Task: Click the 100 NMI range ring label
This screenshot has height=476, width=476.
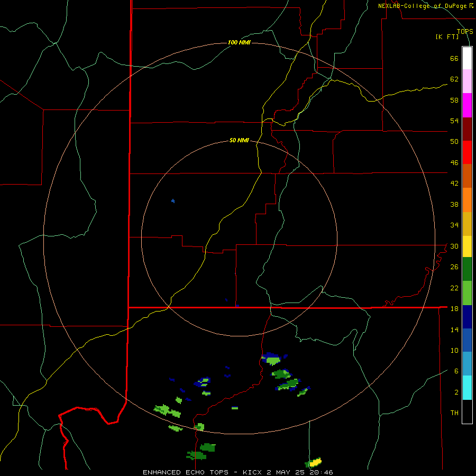Action: coord(239,42)
